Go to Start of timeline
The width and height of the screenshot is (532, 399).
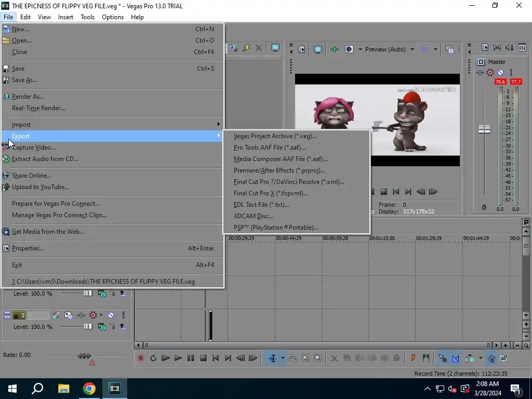(216, 358)
